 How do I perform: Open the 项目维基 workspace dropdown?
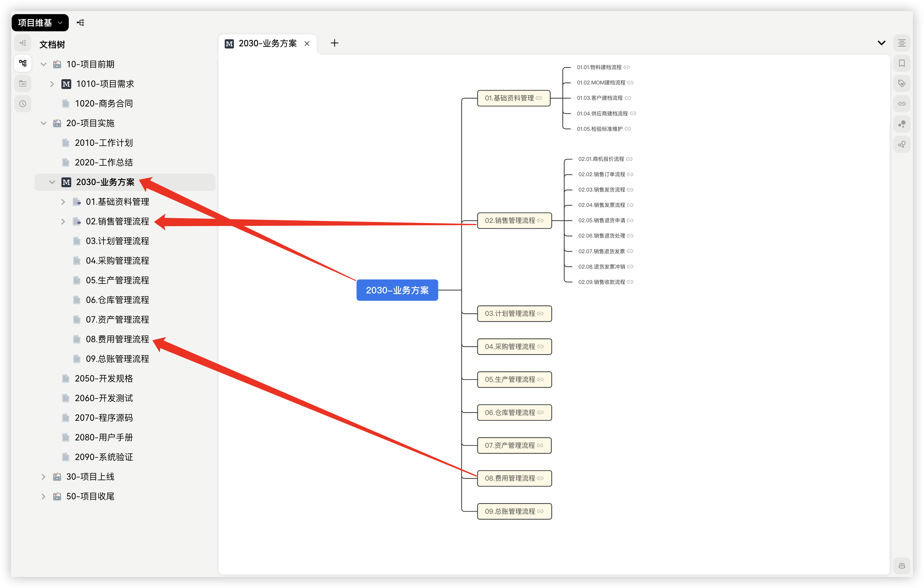pyautogui.click(x=40, y=23)
